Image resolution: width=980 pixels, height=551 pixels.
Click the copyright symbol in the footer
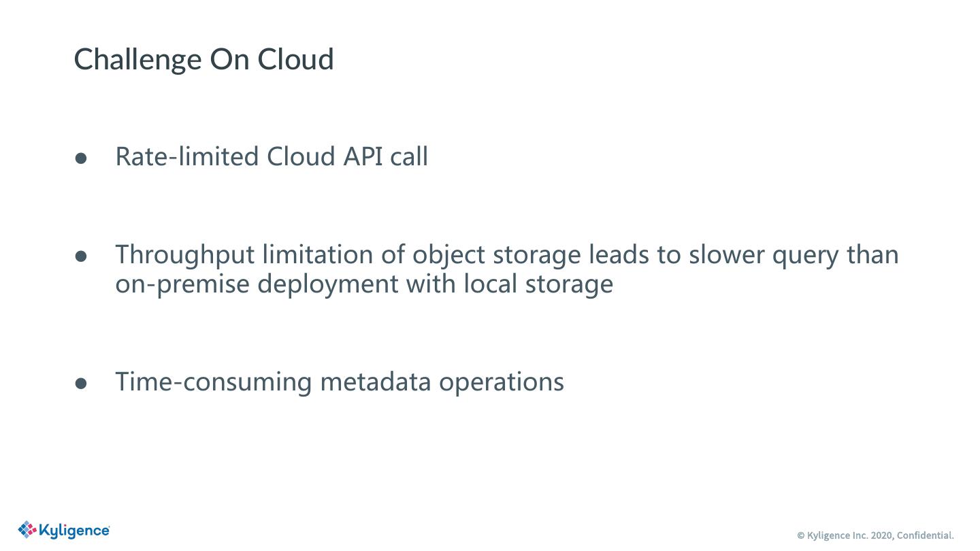coord(801,535)
